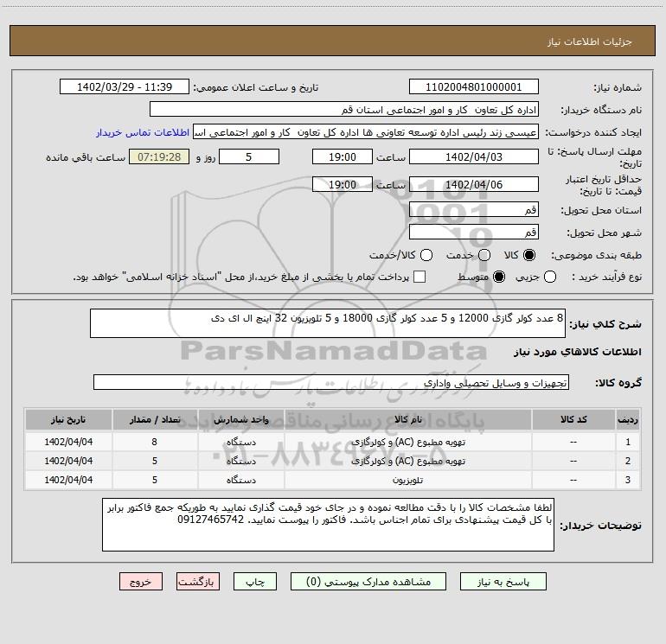Click the نام کالا column header
666x644 pixels.
407,419
